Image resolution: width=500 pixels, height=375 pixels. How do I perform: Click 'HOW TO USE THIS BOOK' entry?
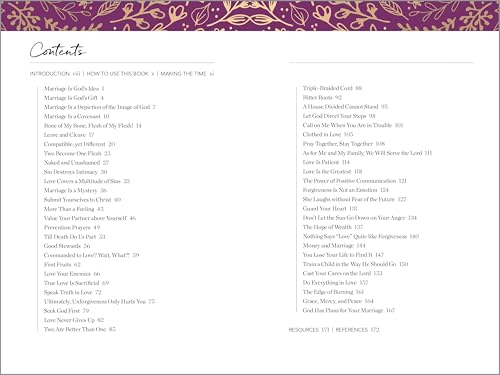tap(118, 74)
